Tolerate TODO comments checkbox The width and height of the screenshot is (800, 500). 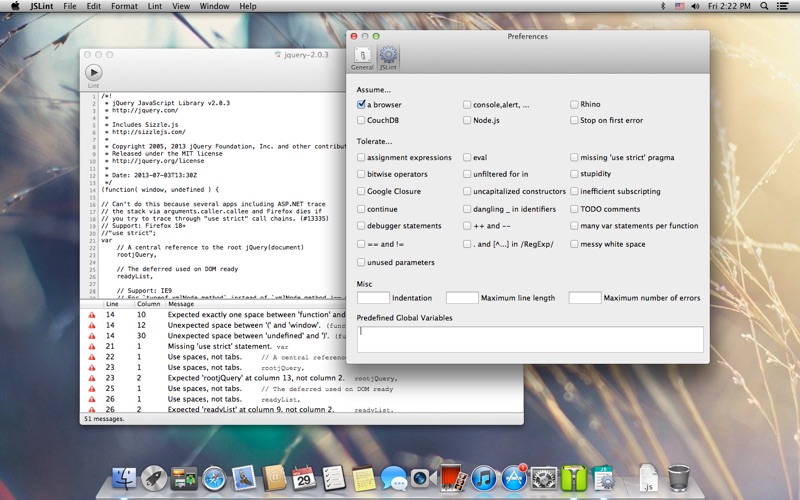(574, 209)
